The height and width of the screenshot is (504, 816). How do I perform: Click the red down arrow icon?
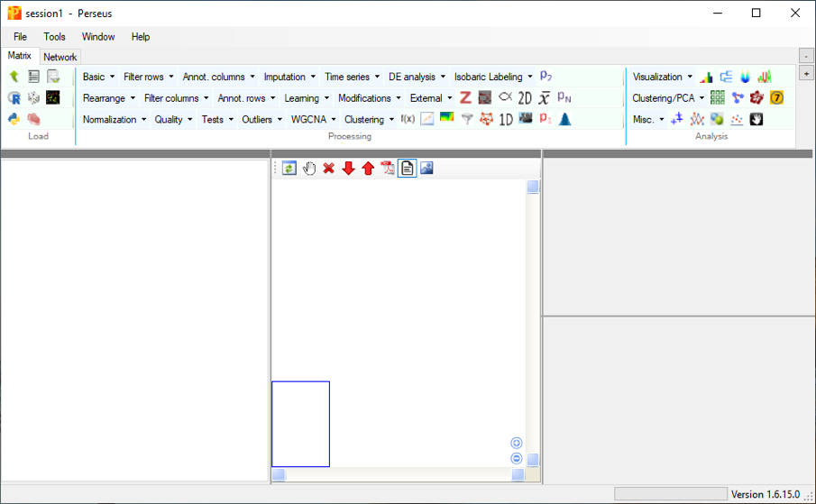(348, 168)
